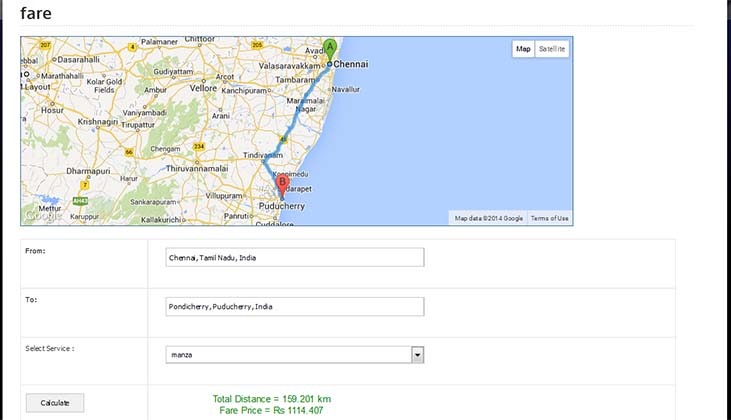Open the Terms of Use link

click(x=549, y=218)
